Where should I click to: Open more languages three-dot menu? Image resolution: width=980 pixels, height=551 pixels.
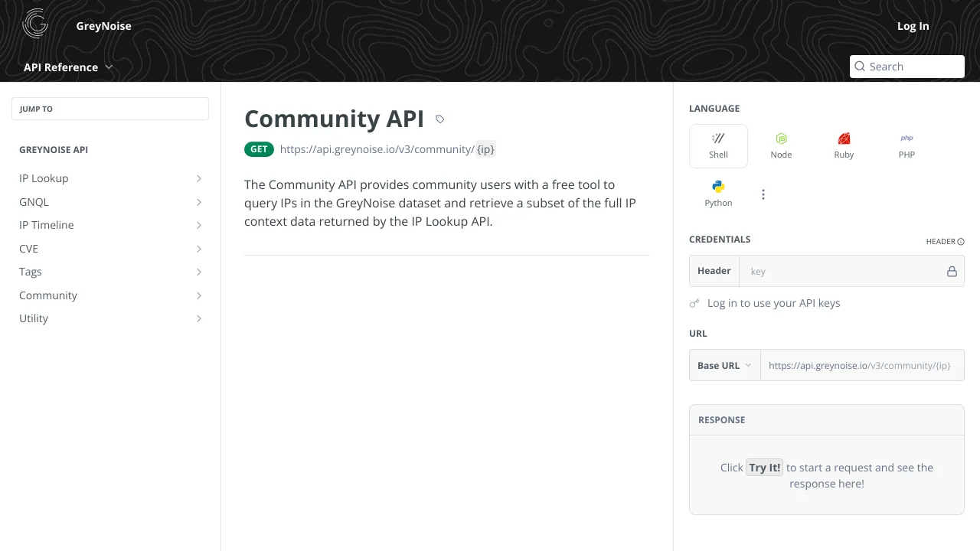tap(763, 194)
